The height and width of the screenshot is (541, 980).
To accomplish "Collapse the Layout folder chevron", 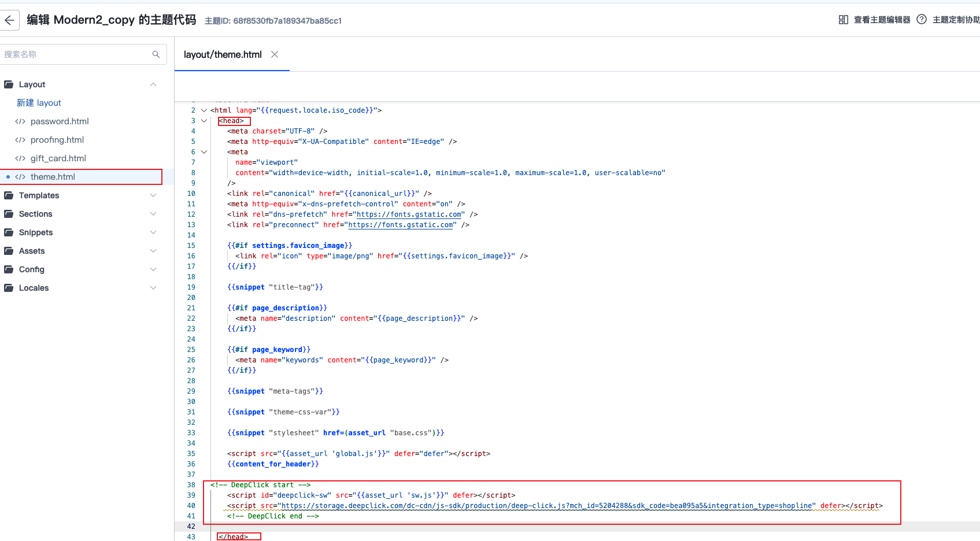I will pos(153,84).
